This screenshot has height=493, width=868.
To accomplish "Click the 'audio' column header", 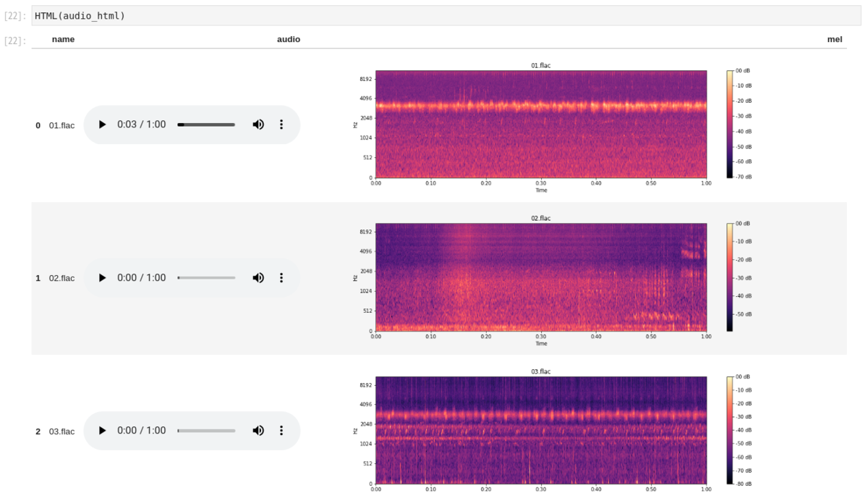I will [289, 39].
